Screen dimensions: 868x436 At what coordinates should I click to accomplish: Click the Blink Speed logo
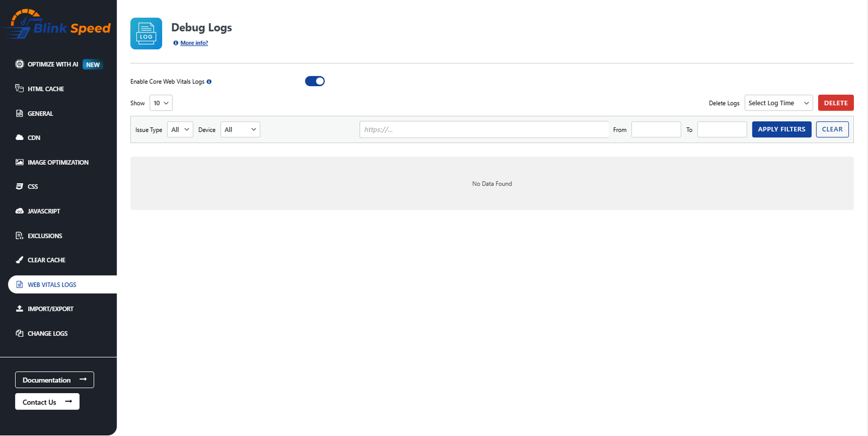tap(58, 25)
